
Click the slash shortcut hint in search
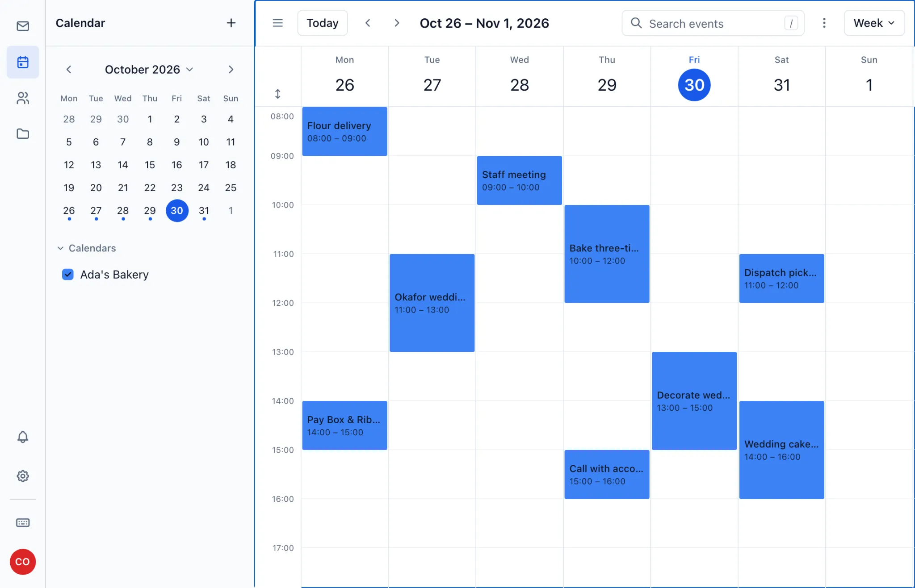791,23
